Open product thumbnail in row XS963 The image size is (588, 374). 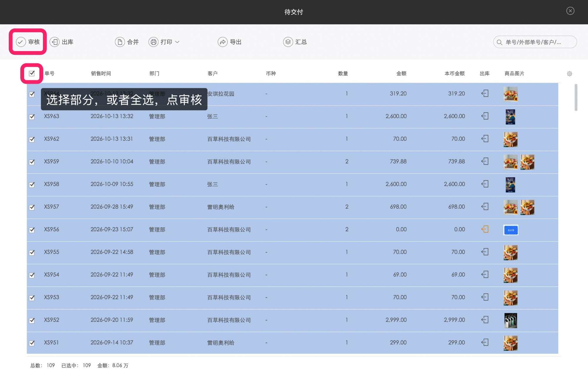510,117
